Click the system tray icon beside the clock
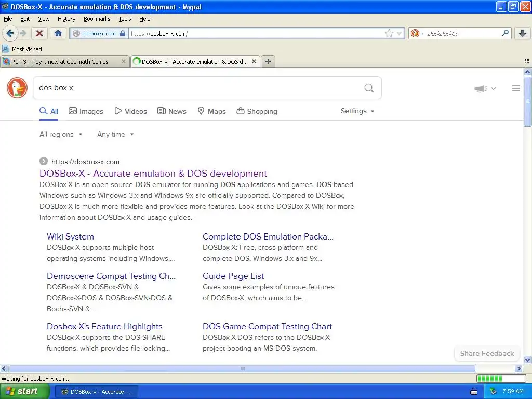 (494, 392)
